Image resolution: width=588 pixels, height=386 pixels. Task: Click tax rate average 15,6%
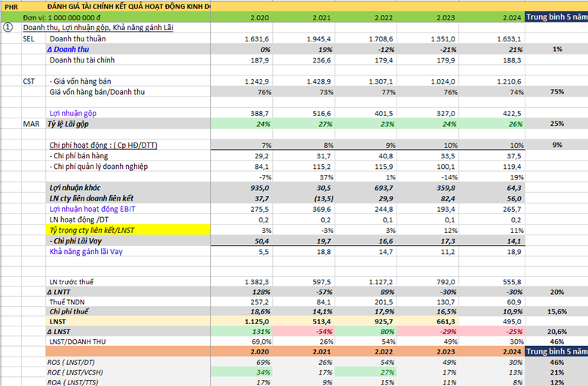point(556,311)
